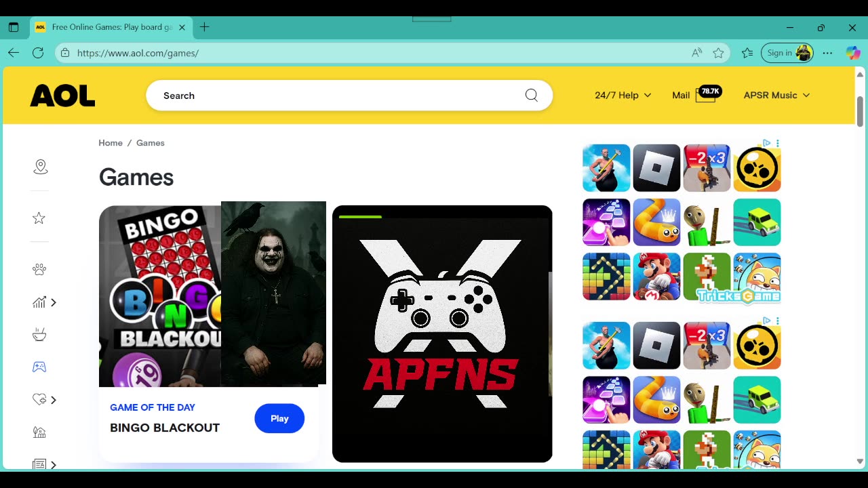Open the BINGO BLACKOUT title text
This screenshot has height=488, width=868.
[165, 428]
